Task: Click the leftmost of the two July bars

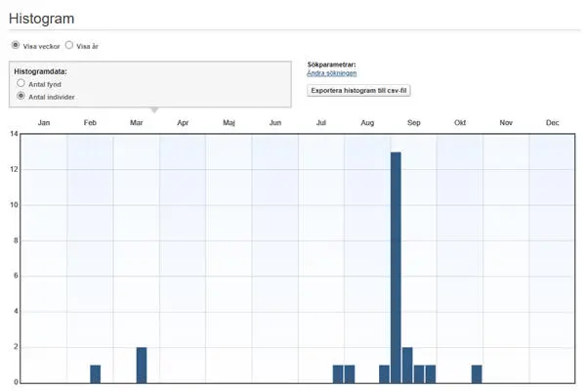Action: [338, 373]
